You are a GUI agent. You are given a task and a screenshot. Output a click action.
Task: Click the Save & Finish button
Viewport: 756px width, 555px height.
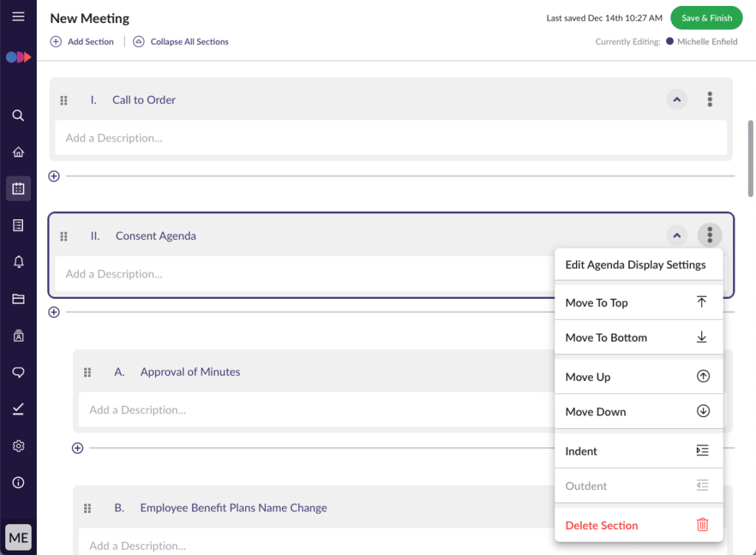pyautogui.click(x=707, y=18)
